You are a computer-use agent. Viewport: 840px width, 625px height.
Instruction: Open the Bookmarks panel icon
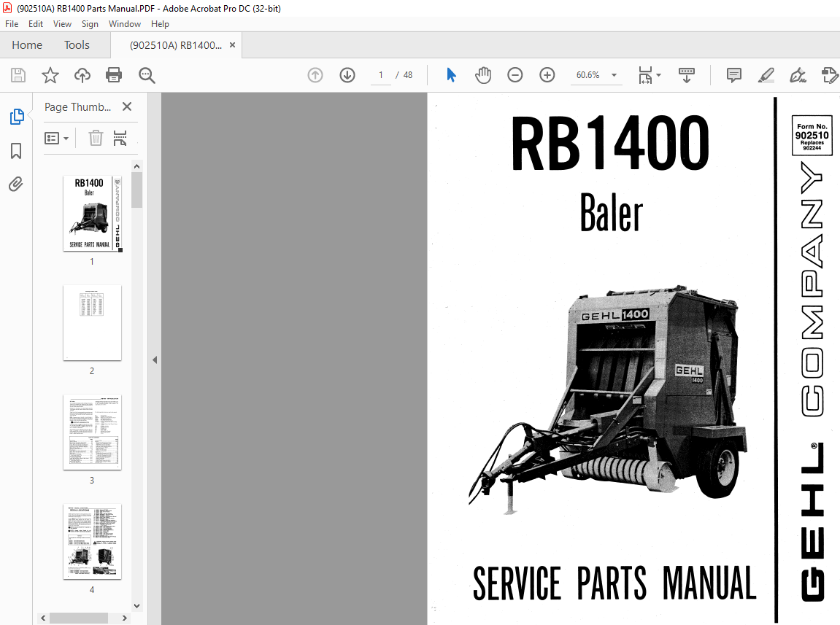pyautogui.click(x=16, y=150)
